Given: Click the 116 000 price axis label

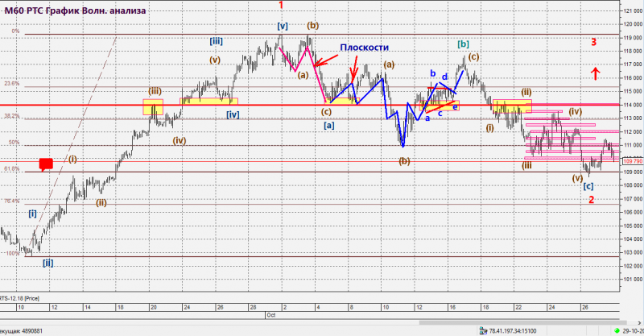Looking at the screenshot, I should [633, 77].
